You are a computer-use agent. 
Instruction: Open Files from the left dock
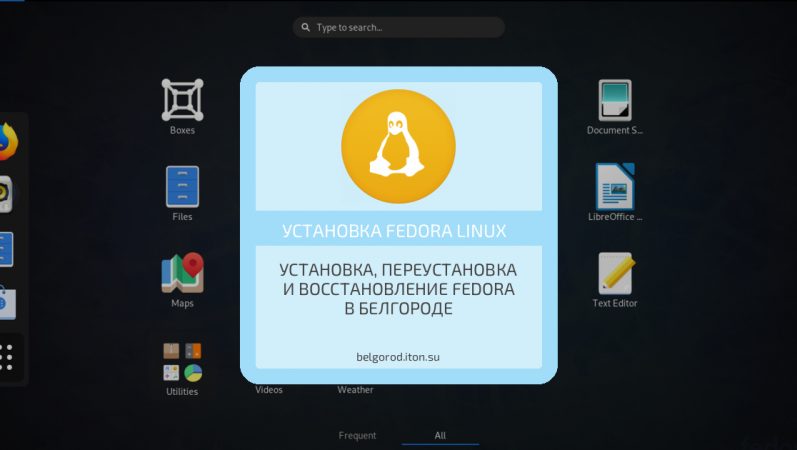click(6, 249)
